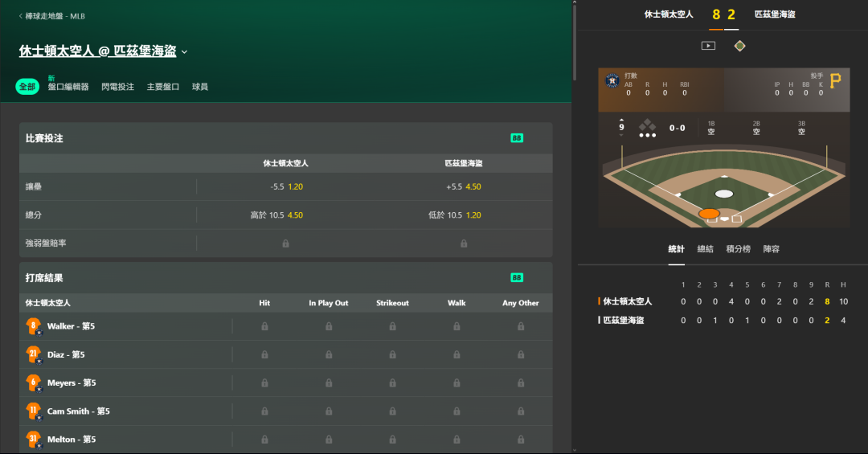Expand the 休士頓太空人 @ 匹茲堡海盜 match dropdown
Image resolution: width=868 pixels, height=454 pixels.
pyautogui.click(x=184, y=52)
